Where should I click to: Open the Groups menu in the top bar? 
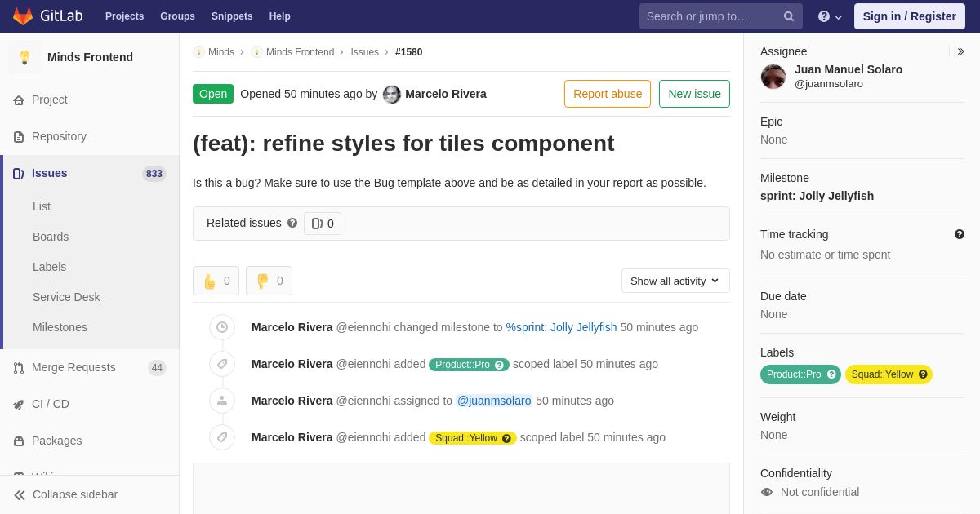[x=177, y=16]
